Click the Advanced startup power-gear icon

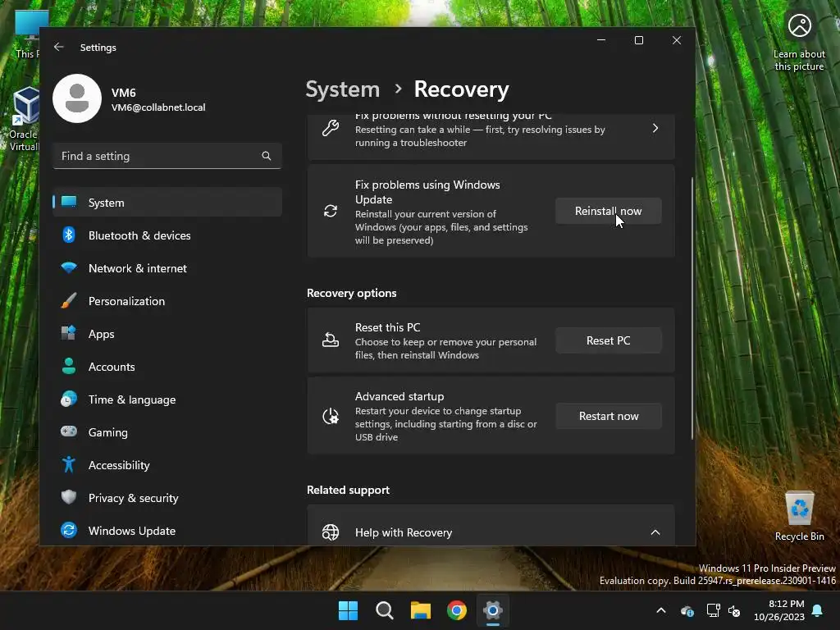[331, 416]
